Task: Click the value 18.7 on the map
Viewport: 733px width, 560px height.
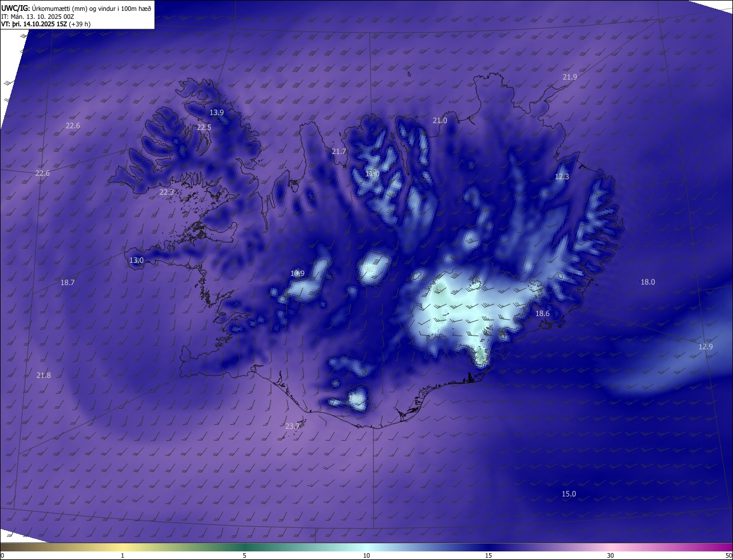Action: click(x=68, y=283)
